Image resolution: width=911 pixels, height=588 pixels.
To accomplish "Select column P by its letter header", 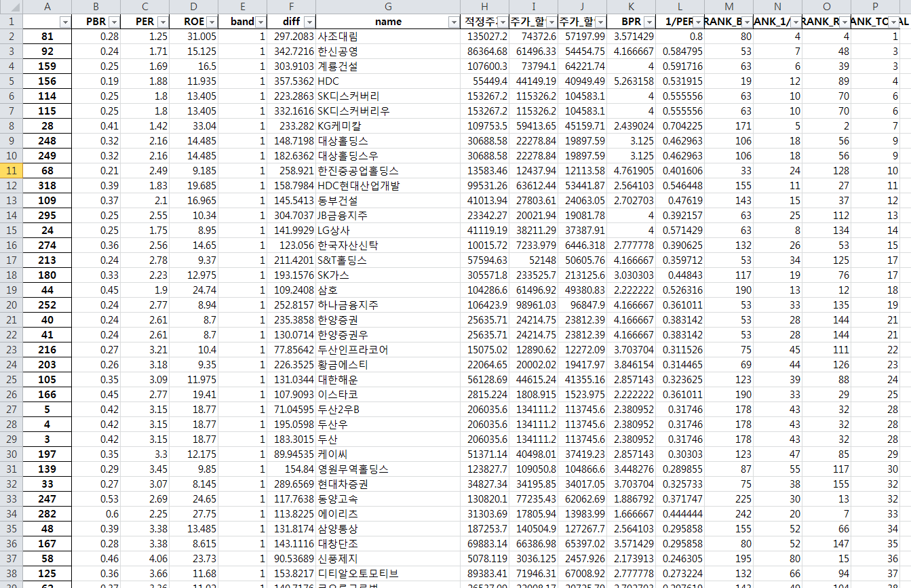I will tap(876, 7).
